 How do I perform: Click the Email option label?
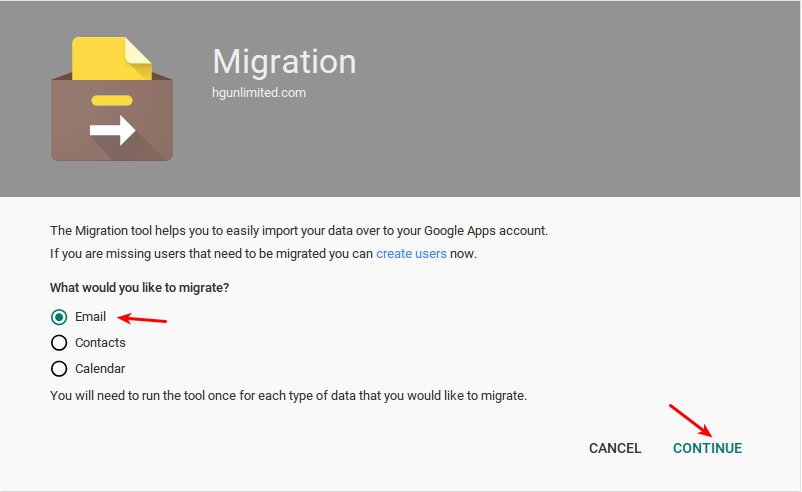tap(91, 317)
